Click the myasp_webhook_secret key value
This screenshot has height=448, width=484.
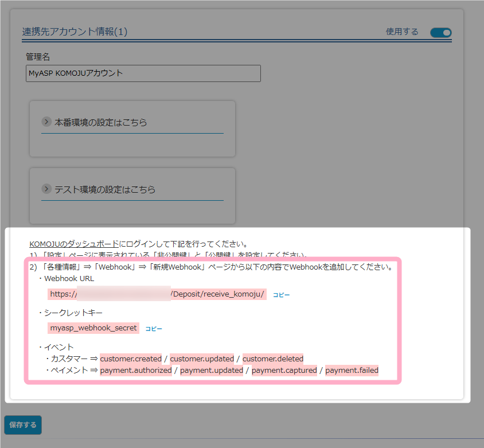click(93, 328)
